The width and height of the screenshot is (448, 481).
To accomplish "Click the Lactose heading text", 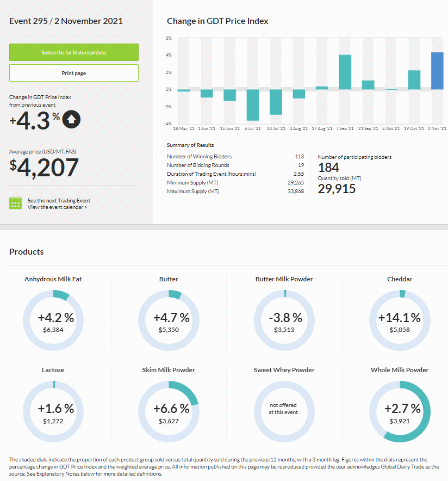I will (x=53, y=370).
